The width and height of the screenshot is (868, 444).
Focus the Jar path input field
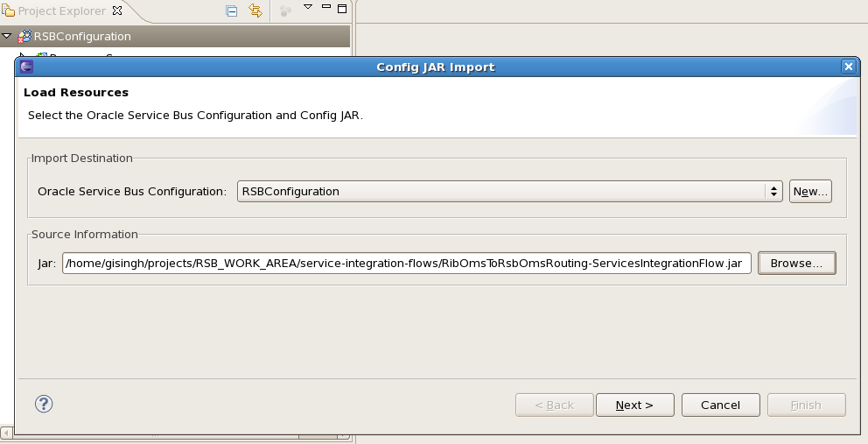click(406, 264)
